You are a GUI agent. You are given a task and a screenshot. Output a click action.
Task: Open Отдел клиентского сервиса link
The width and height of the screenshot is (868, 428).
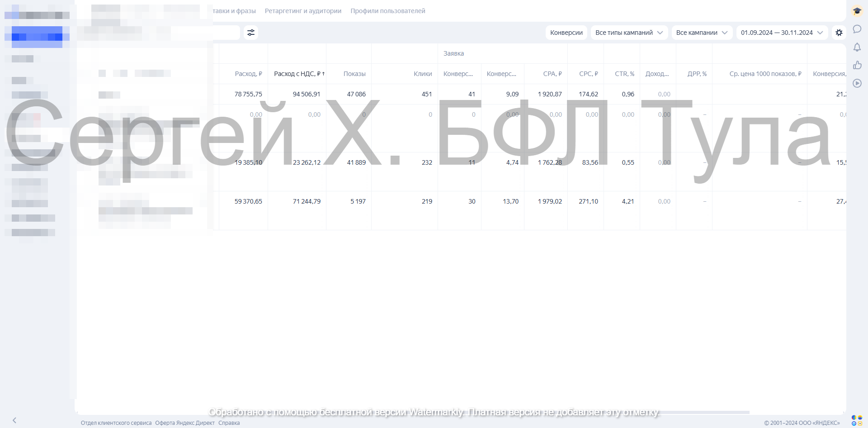coord(116,423)
